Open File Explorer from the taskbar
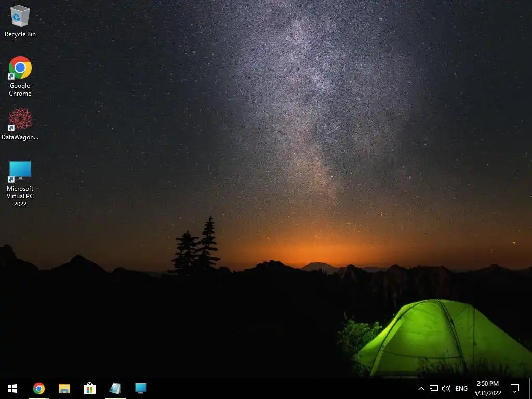 [64, 389]
